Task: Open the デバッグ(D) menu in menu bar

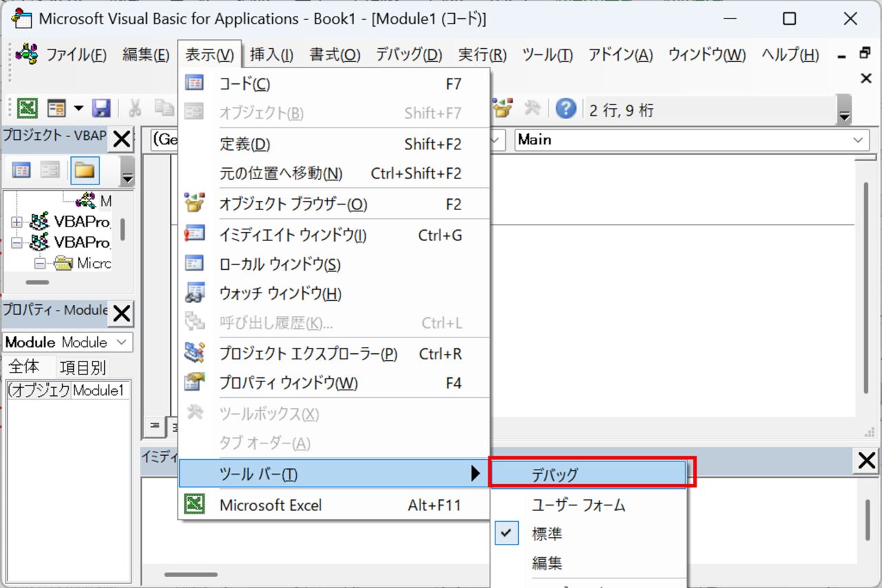Action: click(409, 54)
